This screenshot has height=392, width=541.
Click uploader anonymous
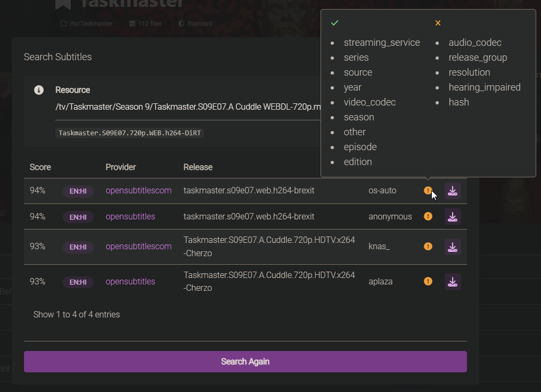(x=390, y=217)
